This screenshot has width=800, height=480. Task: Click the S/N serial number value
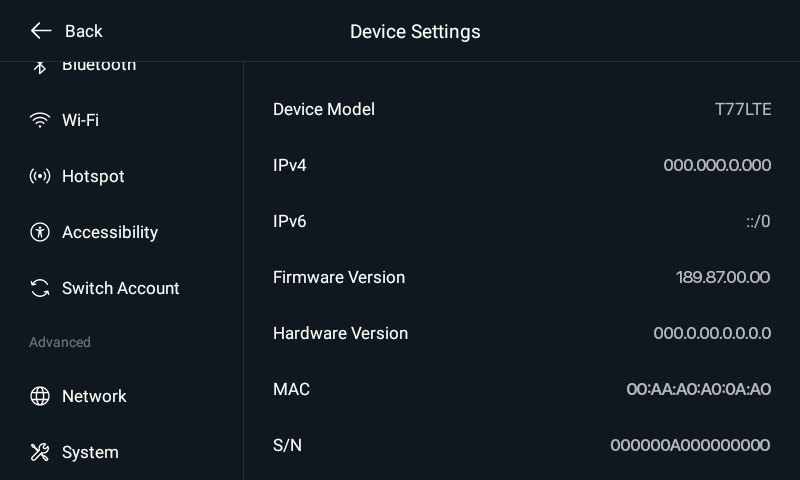[x=690, y=445]
